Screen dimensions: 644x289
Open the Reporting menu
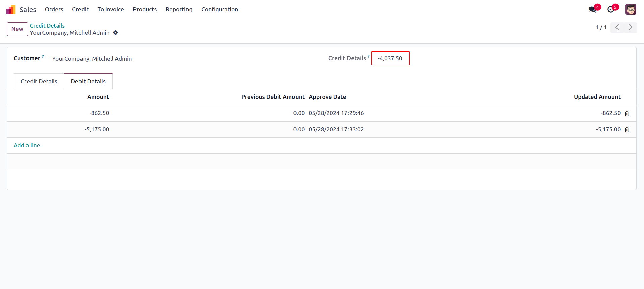coord(179,9)
